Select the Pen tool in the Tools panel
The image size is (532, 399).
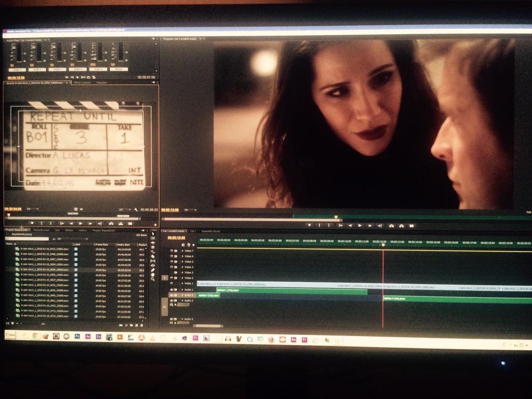(x=153, y=270)
